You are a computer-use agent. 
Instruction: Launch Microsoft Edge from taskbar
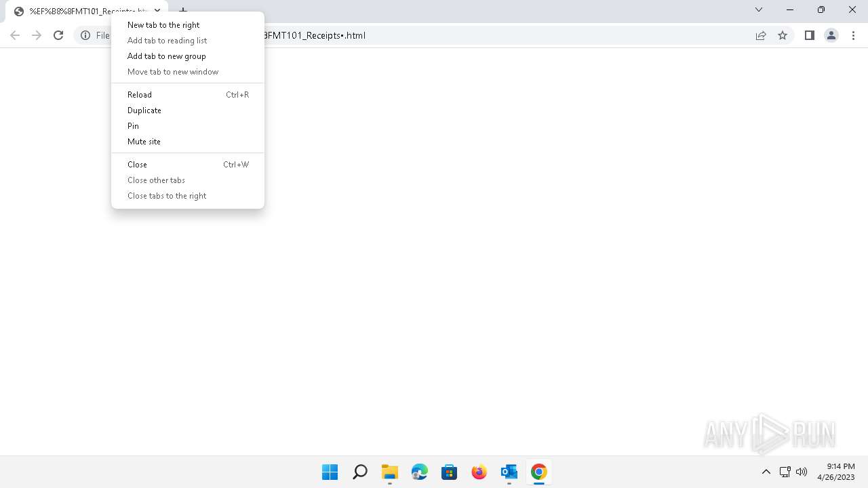tap(420, 472)
